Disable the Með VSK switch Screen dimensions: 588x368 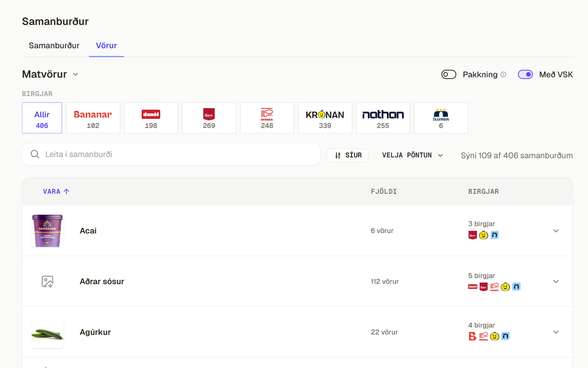coord(525,74)
